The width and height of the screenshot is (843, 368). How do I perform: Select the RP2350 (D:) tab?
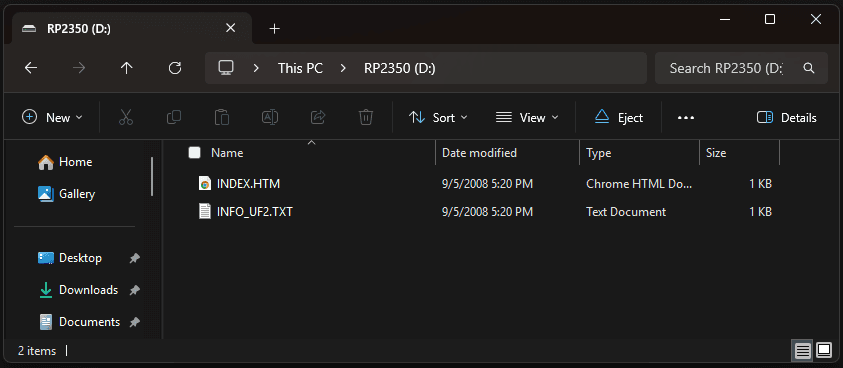(132, 29)
